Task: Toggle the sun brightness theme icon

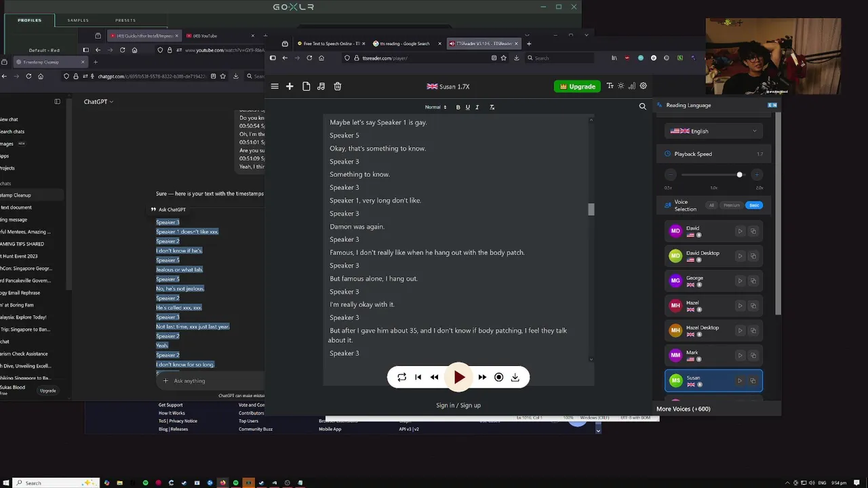Action: [x=620, y=86]
